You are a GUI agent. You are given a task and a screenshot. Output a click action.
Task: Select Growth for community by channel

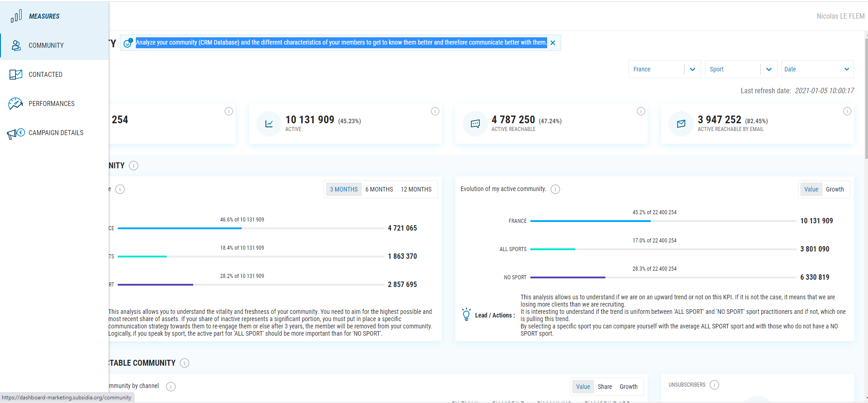coord(629,387)
